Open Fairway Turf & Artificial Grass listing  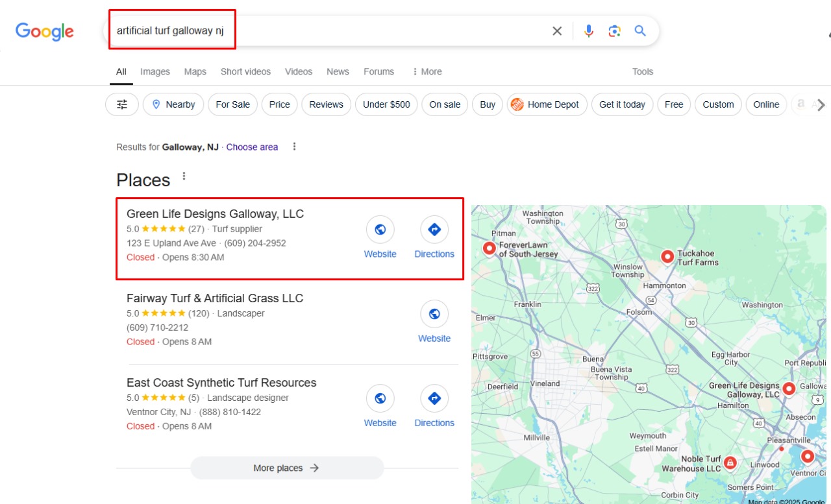(215, 298)
